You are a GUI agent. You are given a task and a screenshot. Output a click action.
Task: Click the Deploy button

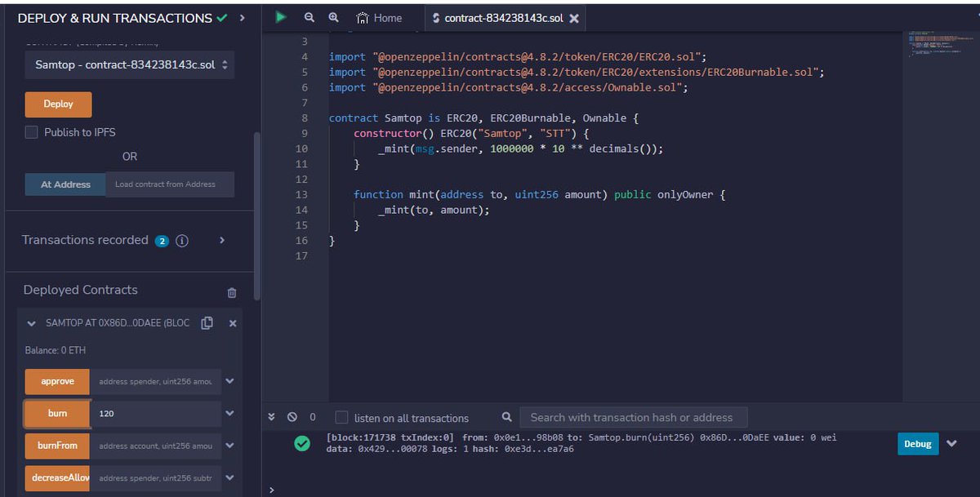pos(58,104)
